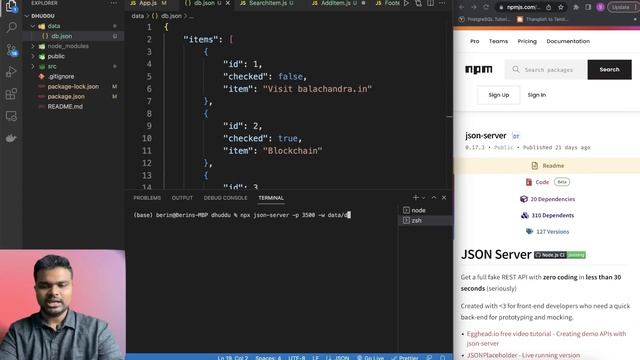Open the Remote Explorer view

pyautogui.click(x=11, y=116)
